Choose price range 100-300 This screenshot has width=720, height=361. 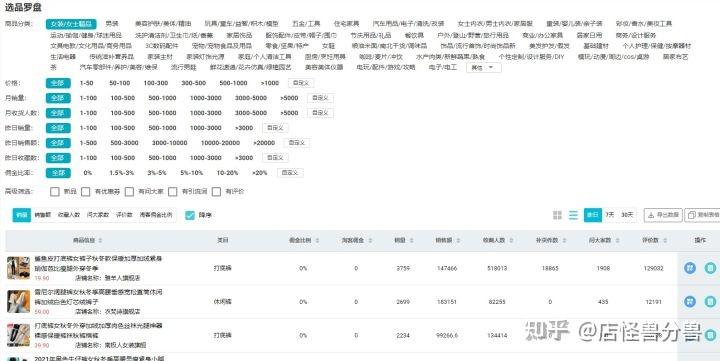156,83
